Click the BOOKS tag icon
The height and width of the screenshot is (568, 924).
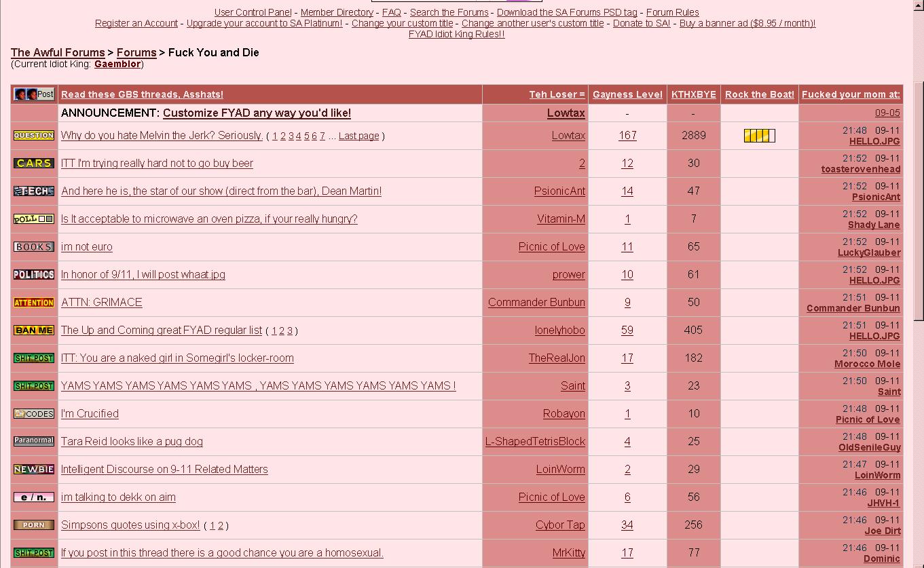coord(34,247)
